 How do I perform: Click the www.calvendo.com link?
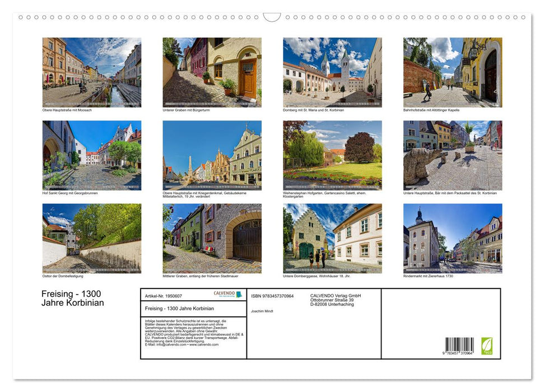(203, 346)
